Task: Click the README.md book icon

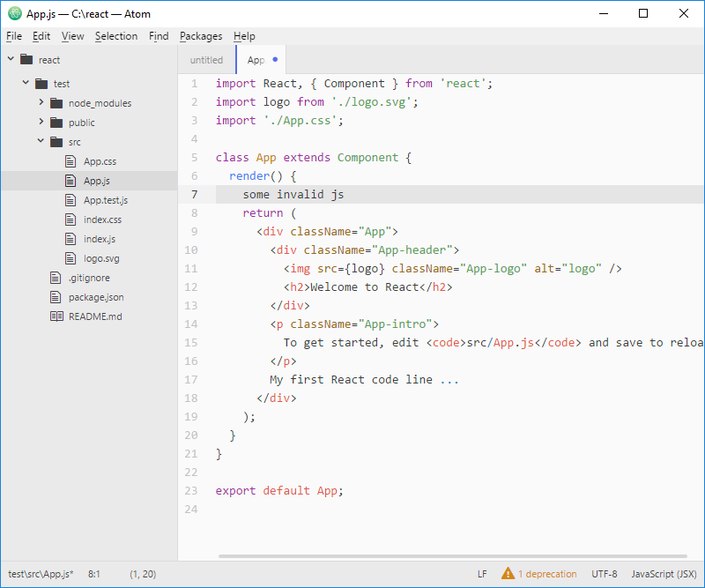Action: click(56, 316)
